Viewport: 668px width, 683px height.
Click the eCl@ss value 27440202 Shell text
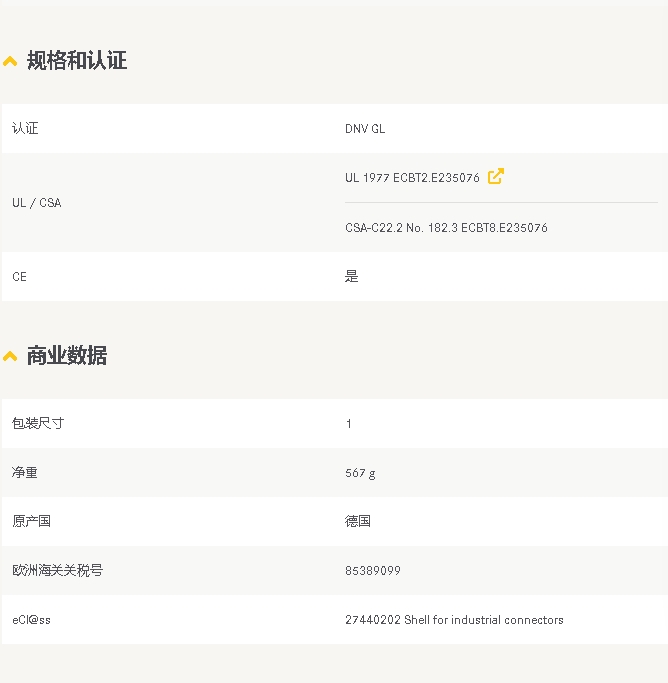pos(454,620)
